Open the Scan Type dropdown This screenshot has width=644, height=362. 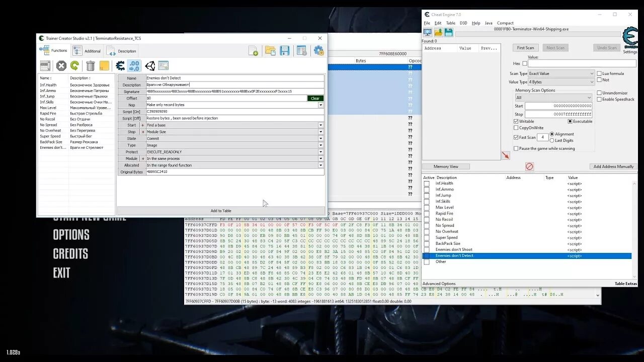point(561,73)
